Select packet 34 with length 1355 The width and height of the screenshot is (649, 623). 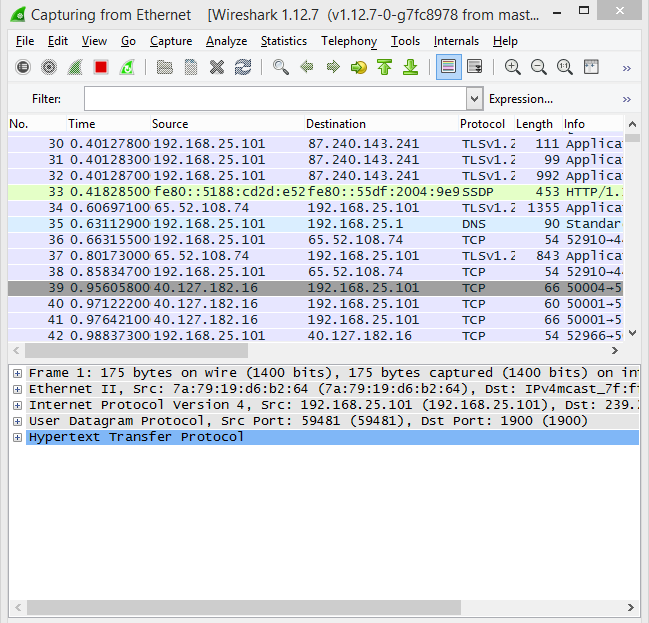315,208
